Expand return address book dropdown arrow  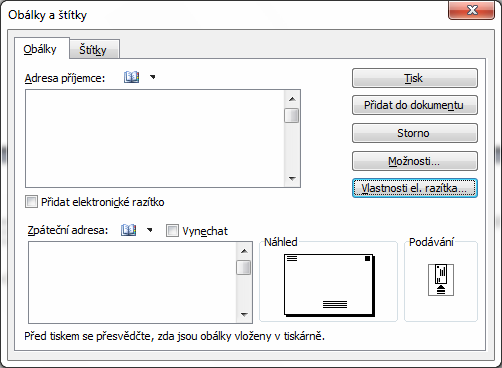(150, 230)
